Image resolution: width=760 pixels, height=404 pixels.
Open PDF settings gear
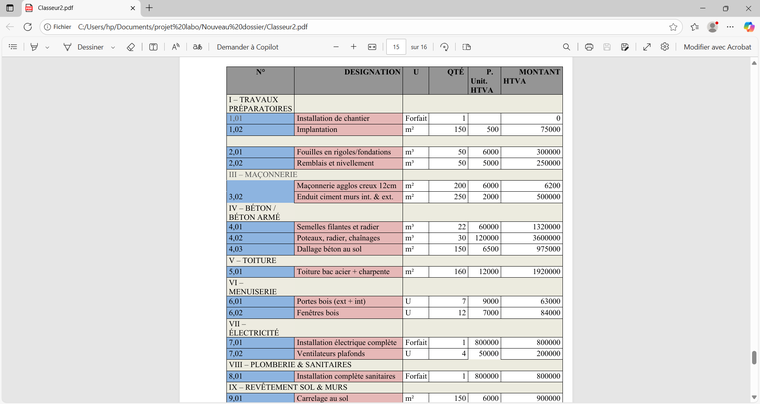(x=665, y=47)
